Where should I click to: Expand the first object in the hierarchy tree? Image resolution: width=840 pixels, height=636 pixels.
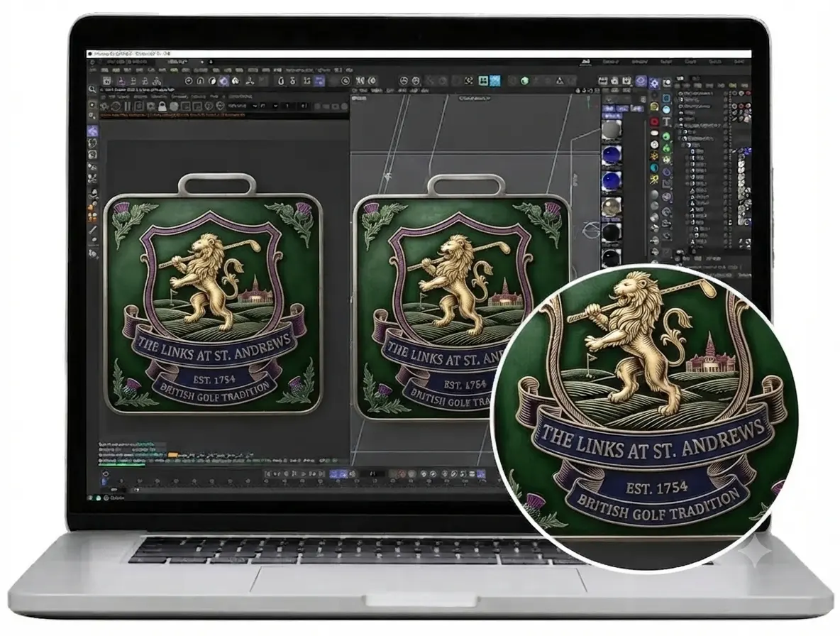click(x=681, y=93)
